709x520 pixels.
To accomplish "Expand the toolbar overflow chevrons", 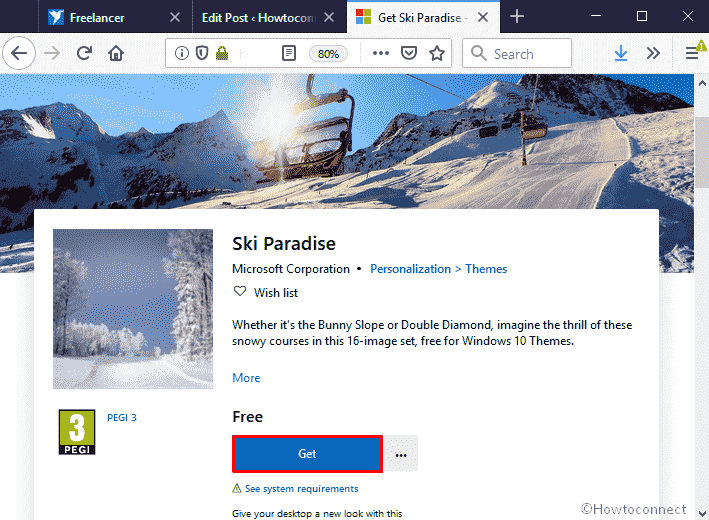I will [653, 53].
